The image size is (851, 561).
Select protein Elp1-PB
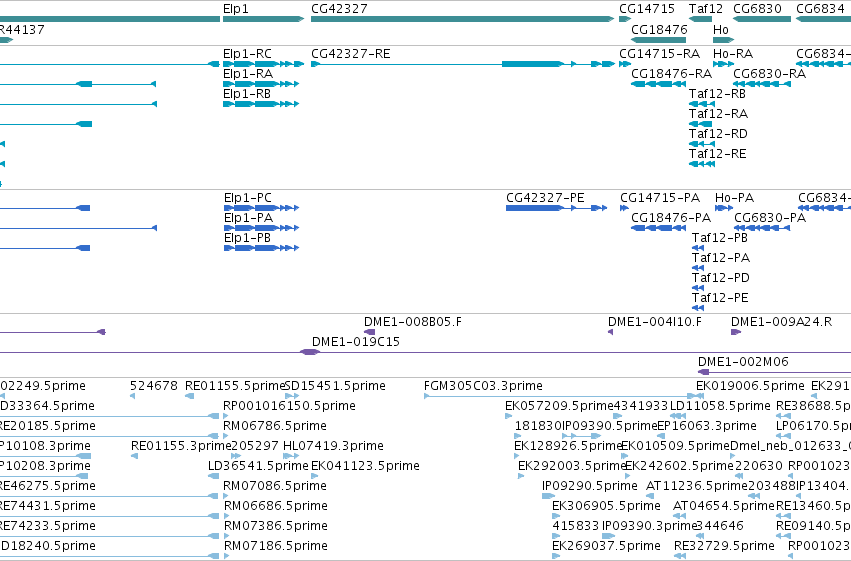pos(262,248)
